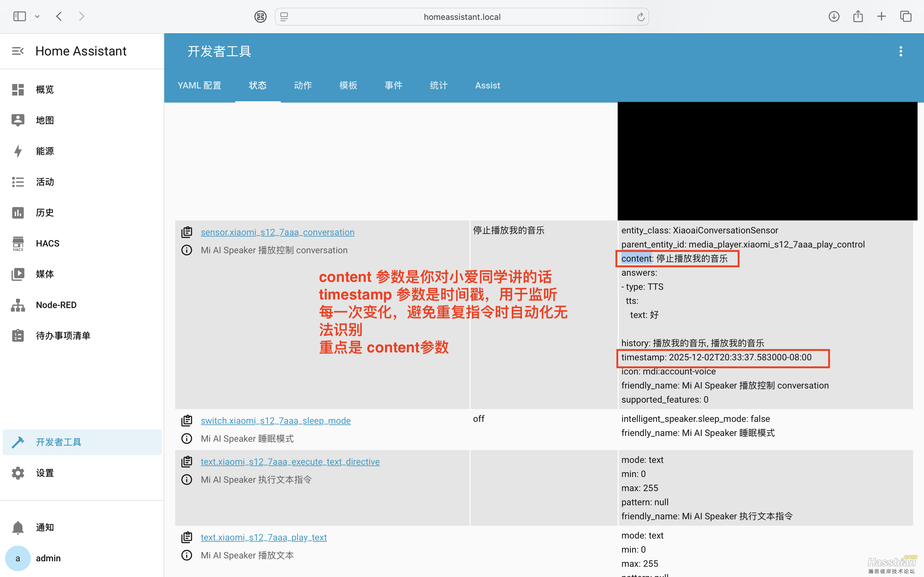The image size is (924, 577).
Task: Copy entity ID of the conversation sensor
Action: coord(187,231)
